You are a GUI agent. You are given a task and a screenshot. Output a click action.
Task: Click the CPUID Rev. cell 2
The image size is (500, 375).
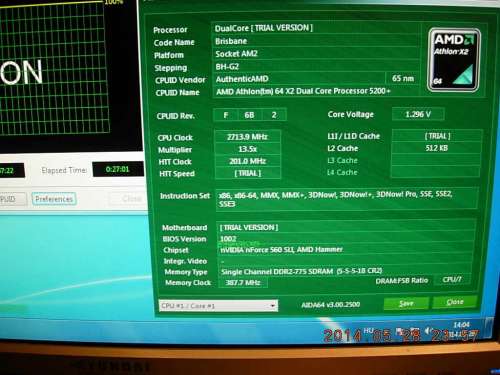[274, 115]
